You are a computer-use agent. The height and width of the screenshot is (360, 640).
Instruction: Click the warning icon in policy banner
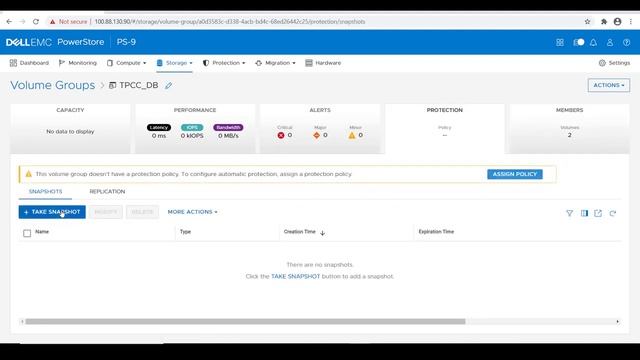pos(29,174)
